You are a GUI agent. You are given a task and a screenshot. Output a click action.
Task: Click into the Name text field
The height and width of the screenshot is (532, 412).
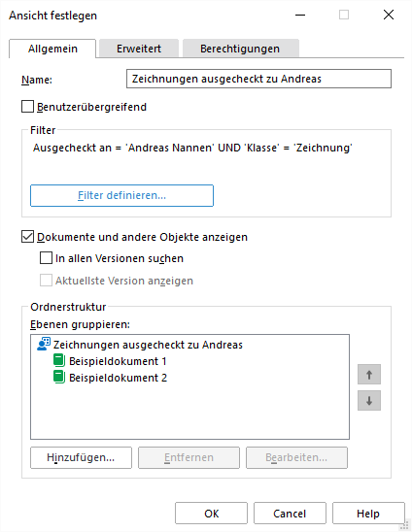[x=258, y=79]
